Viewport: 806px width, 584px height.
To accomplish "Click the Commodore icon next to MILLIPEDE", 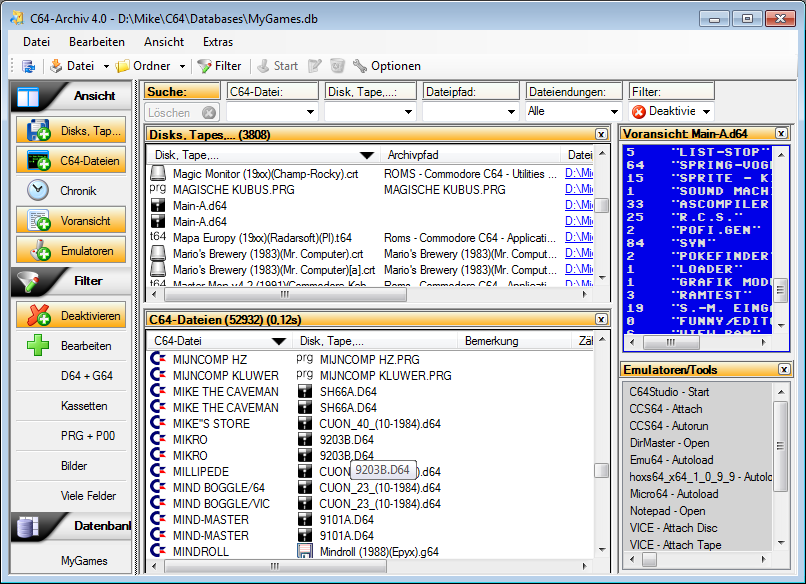I will coord(158,471).
